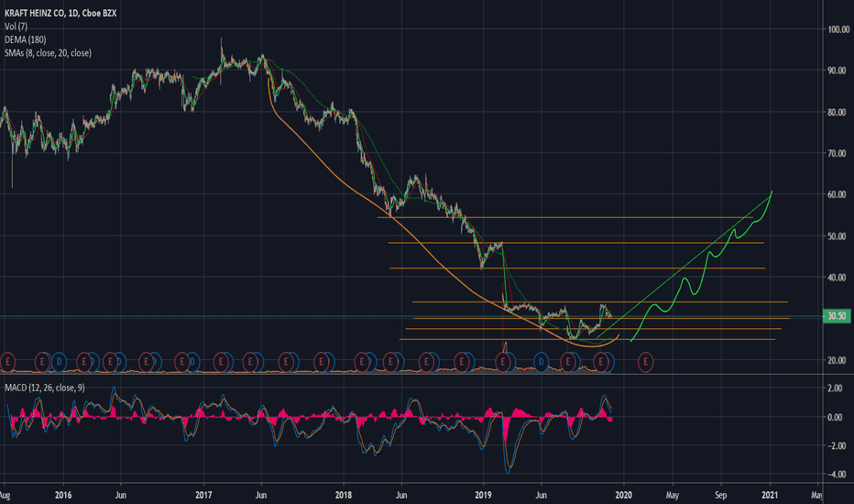Click the dividend D marker near June 2019
Screen dimensions: 854x504
pyautogui.click(x=541, y=361)
